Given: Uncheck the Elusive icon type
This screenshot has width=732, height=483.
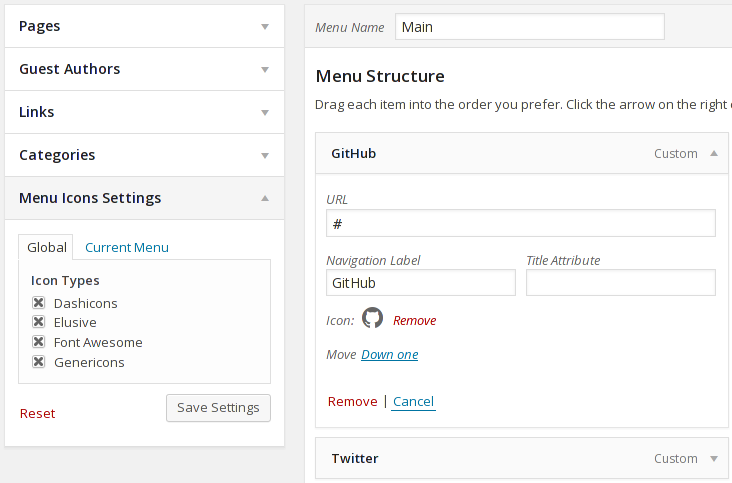Looking at the screenshot, I should click(x=39, y=322).
